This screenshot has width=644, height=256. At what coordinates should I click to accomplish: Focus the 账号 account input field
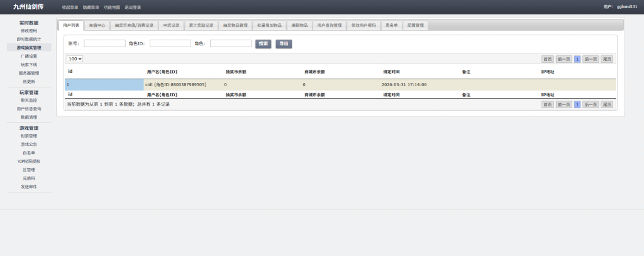pyautogui.click(x=104, y=44)
